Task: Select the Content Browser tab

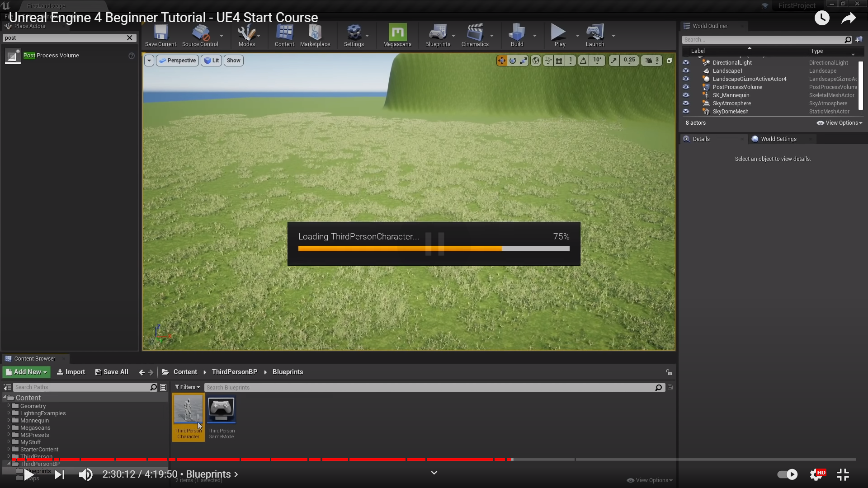Action: click(34, 359)
